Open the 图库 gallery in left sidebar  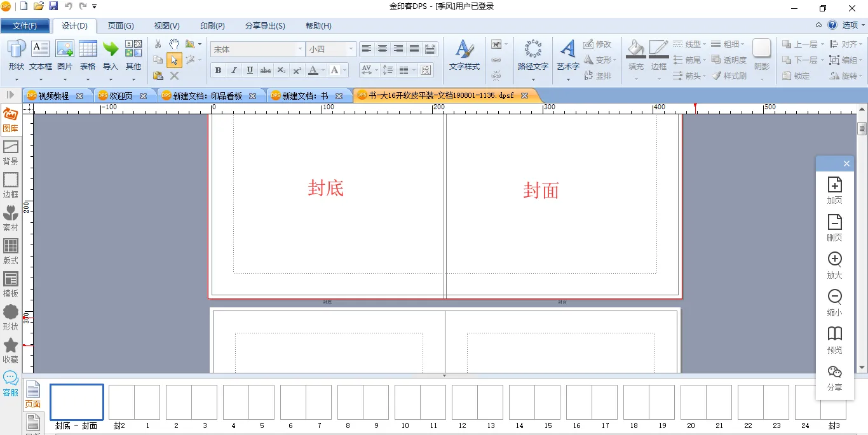(11, 119)
